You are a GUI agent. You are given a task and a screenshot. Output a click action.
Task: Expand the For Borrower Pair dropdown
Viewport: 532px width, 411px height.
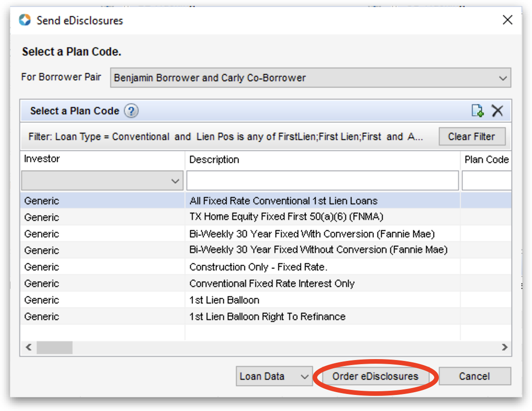[x=502, y=78]
